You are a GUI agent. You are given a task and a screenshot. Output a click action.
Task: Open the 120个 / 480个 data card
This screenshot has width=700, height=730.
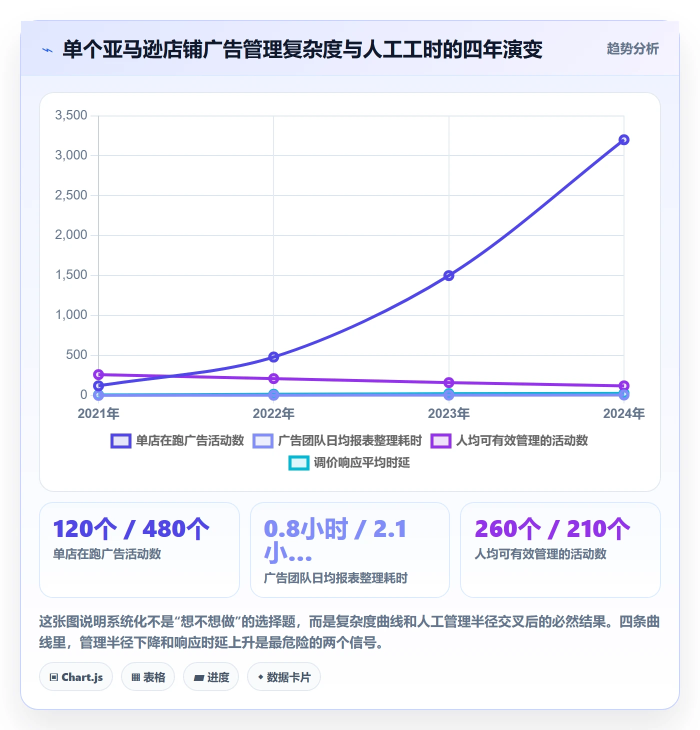pos(139,550)
